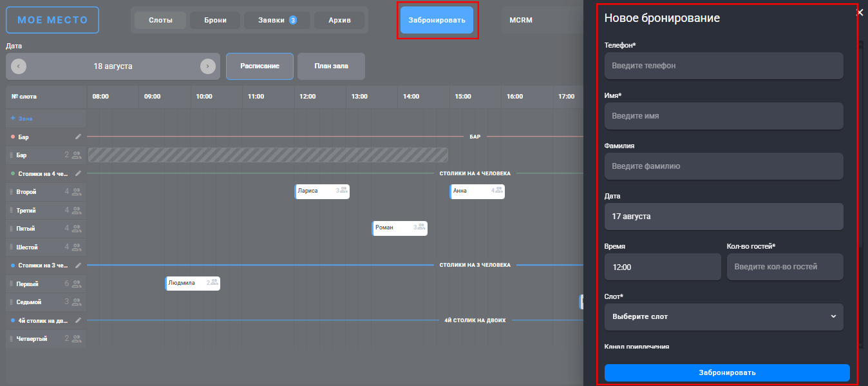Click the drag handle of Четвертый slot
The image size is (868, 386).
pos(11,338)
